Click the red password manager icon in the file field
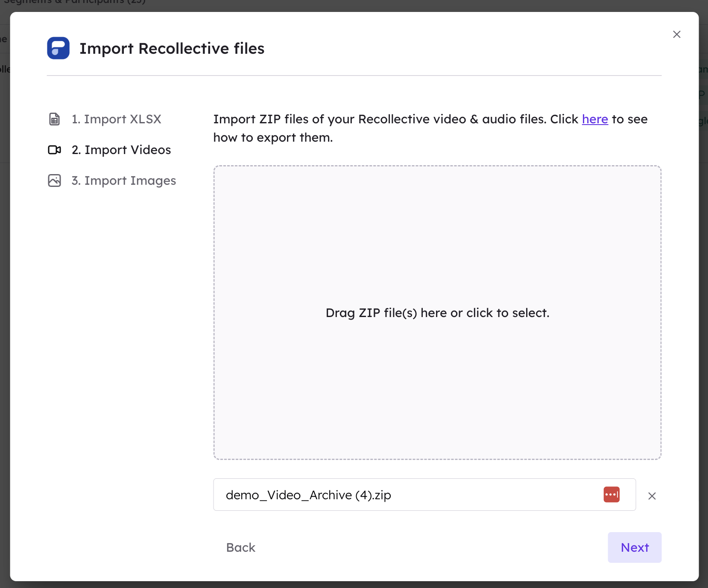This screenshot has height=588, width=708. pyautogui.click(x=611, y=495)
